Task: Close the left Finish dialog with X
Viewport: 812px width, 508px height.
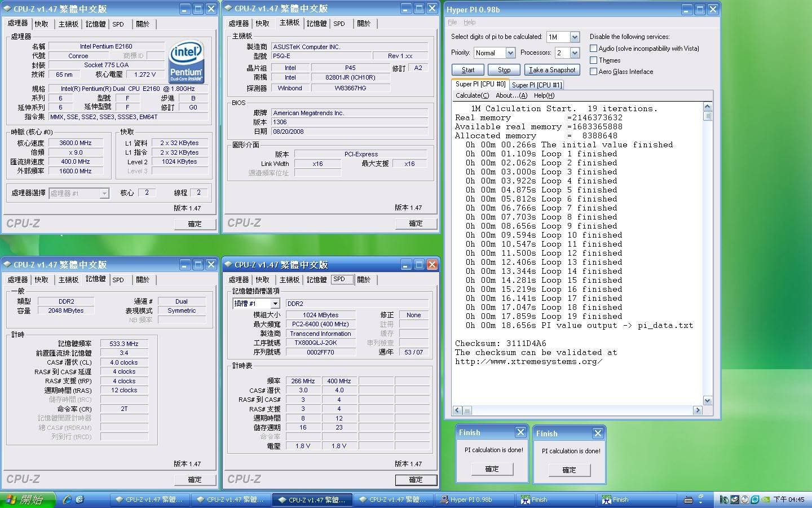Action: pos(520,432)
